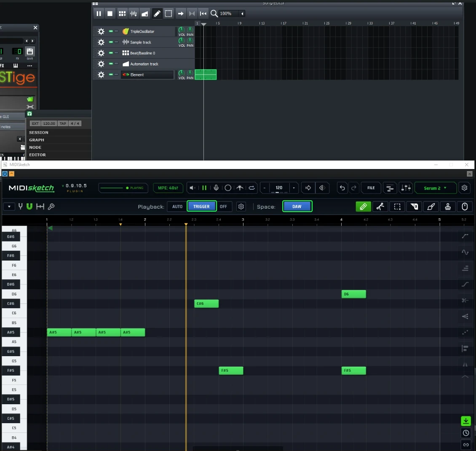Screen dimensions: 476x451
Task: Toggle MIDISketch plugin power button
Action: (x=5, y=174)
